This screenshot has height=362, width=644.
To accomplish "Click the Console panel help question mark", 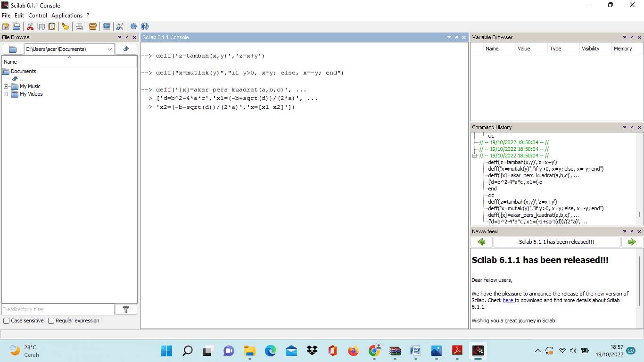I will coord(449,37).
